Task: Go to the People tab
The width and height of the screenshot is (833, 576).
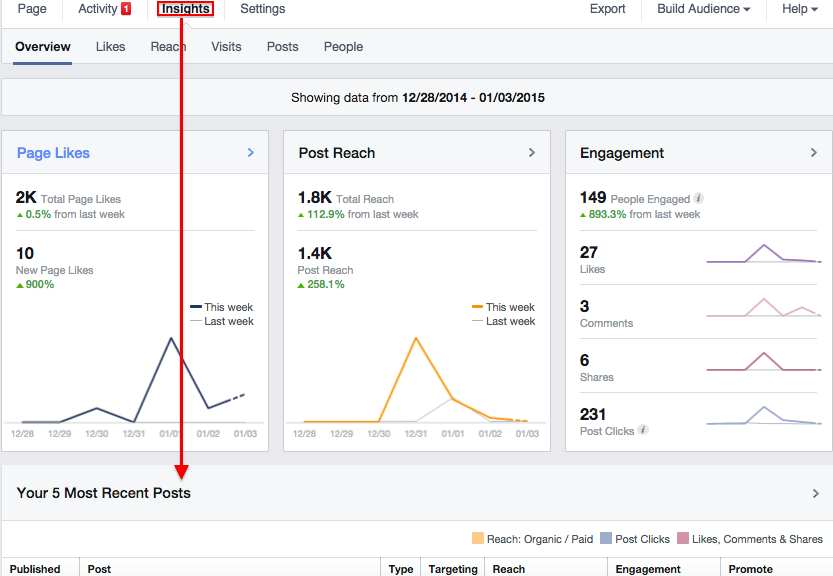Action: tap(343, 47)
